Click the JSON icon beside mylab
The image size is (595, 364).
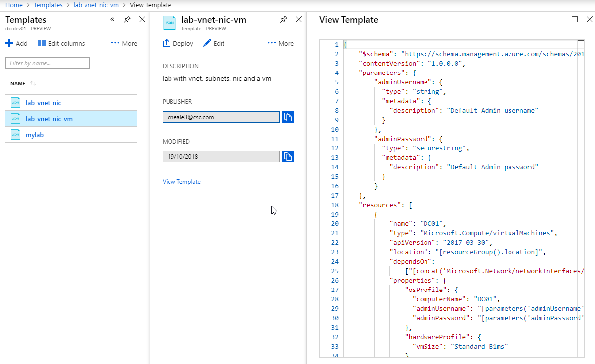coord(15,135)
